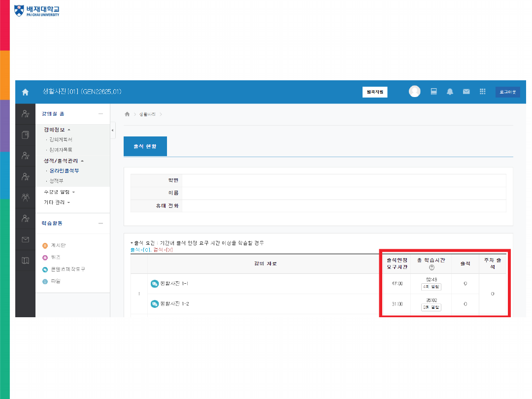
Task: Select the 출석 현황 tab
Action: pyautogui.click(x=145, y=146)
